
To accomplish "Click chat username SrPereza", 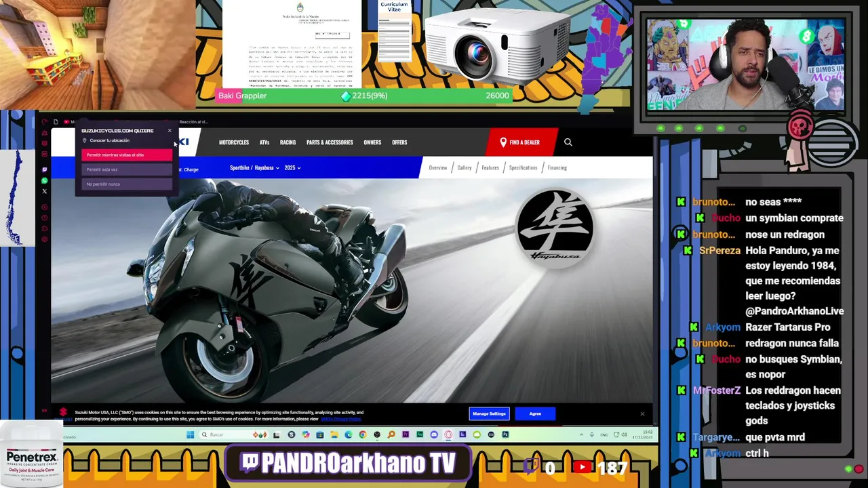I will pyautogui.click(x=719, y=251).
